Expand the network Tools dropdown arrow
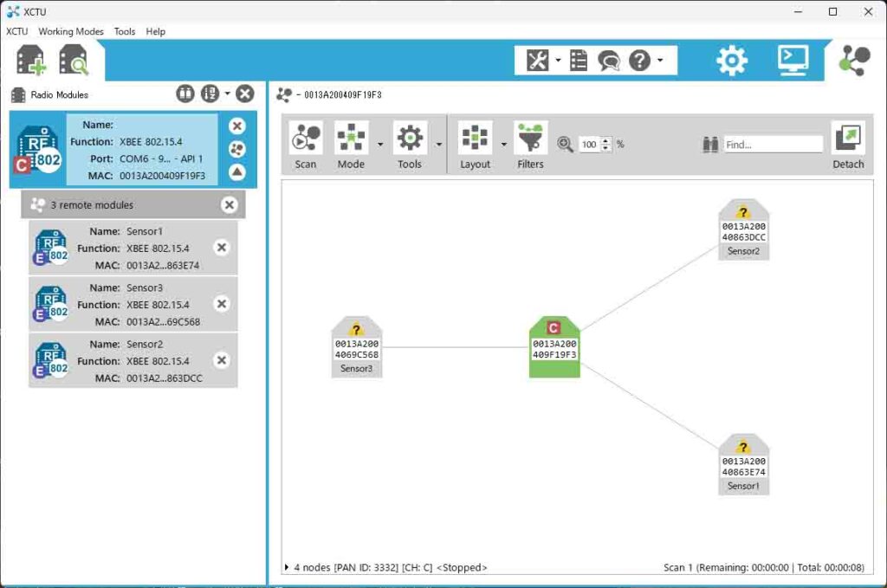The image size is (887, 588). click(x=439, y=144)
